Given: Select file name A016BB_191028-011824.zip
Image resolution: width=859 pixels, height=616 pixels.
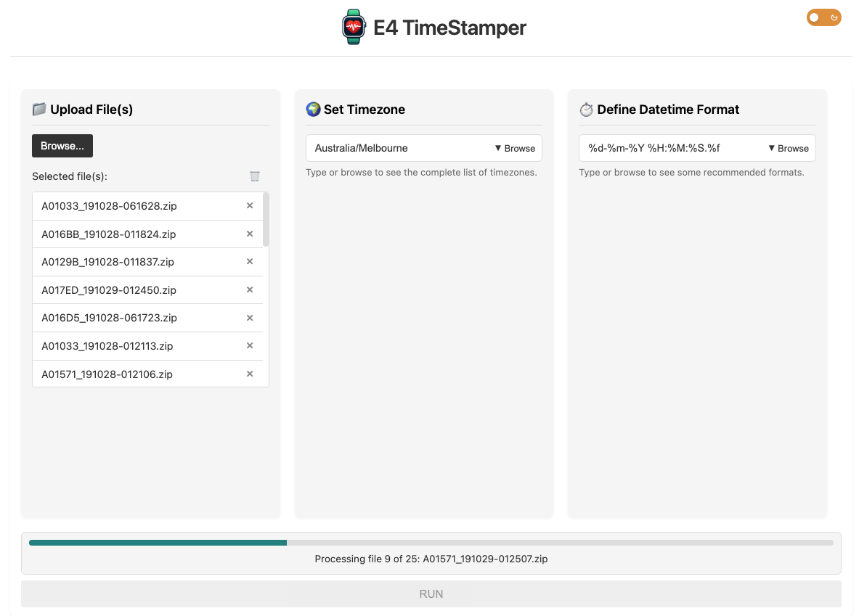Looking at the screenshot, I should (x=108, y=234).
